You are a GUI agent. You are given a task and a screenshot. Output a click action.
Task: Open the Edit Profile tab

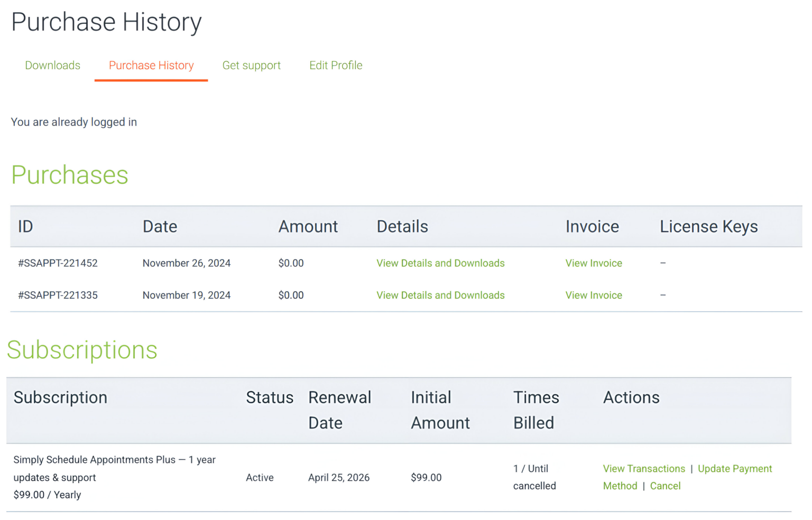[336, 65]
